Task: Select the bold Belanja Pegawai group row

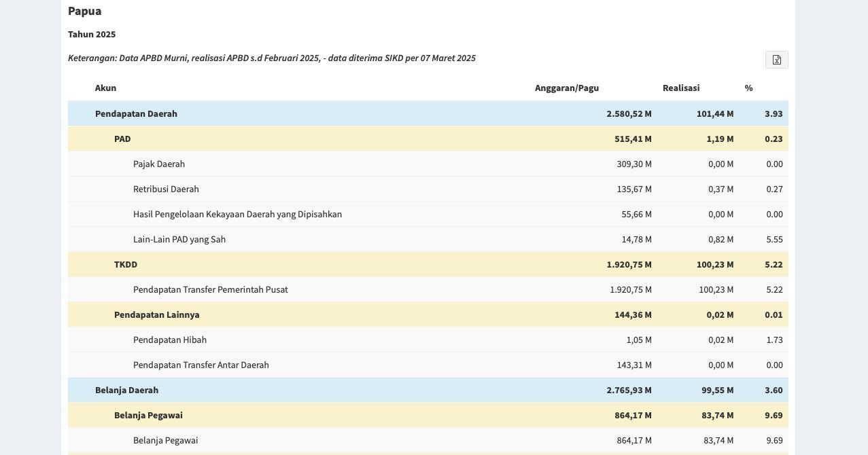Action: tap(428, 415)
